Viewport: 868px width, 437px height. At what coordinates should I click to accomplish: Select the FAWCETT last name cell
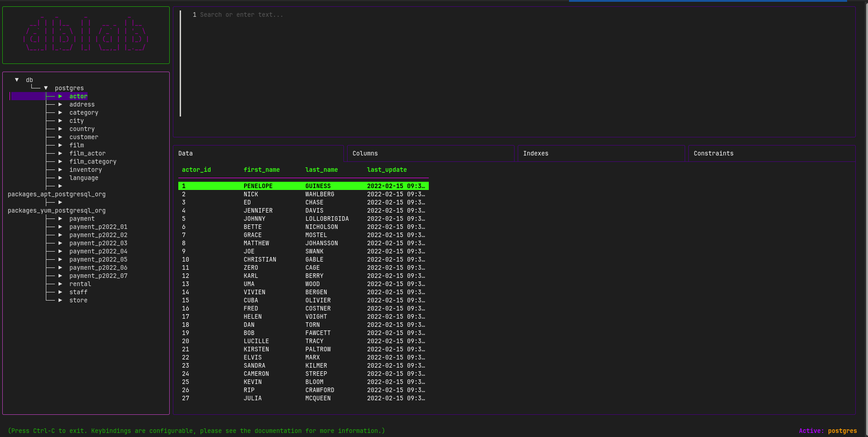[318, 333]
